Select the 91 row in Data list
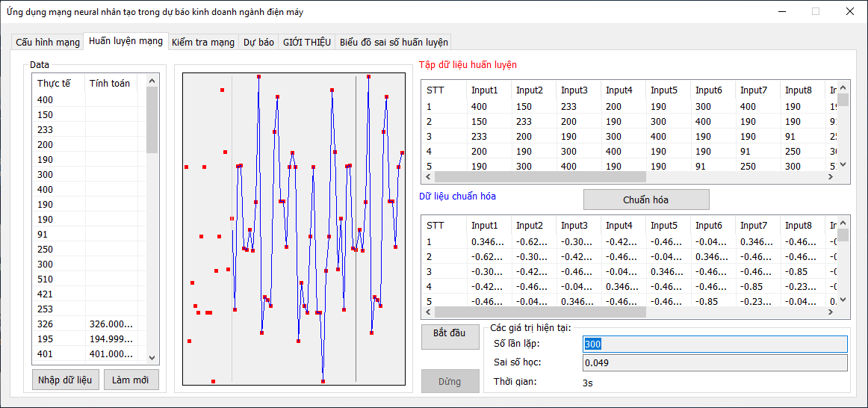 (89, 234)
